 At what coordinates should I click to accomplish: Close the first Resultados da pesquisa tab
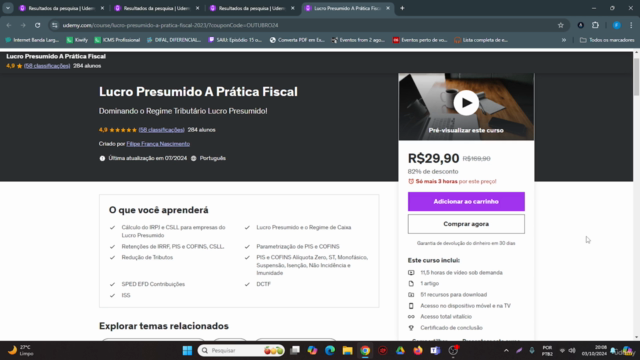tap(102, 8)
